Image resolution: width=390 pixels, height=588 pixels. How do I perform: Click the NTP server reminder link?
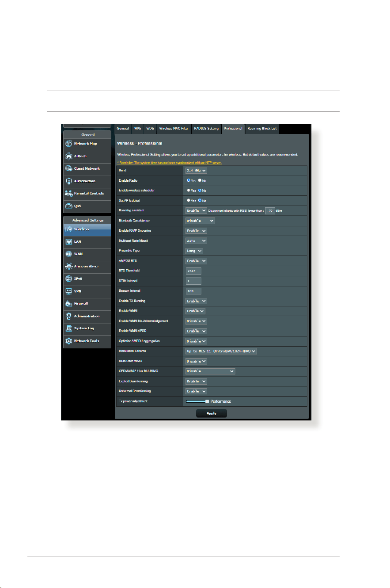(x=169, y=163)
